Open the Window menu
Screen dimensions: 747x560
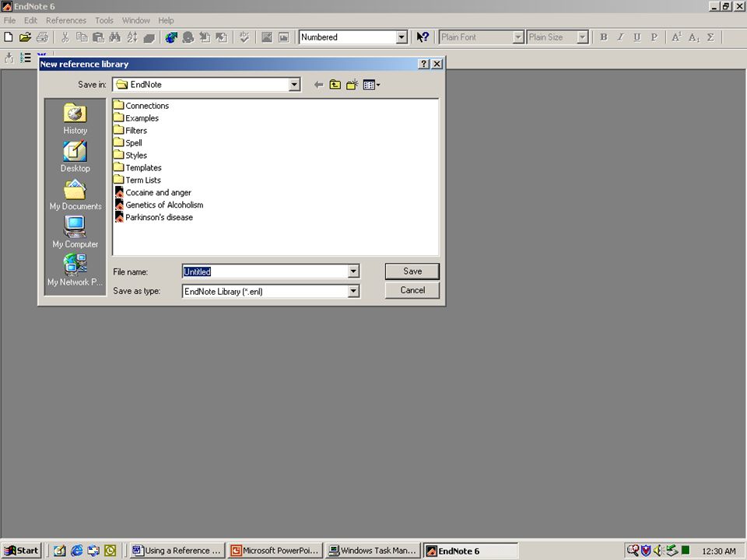(135, 20)
